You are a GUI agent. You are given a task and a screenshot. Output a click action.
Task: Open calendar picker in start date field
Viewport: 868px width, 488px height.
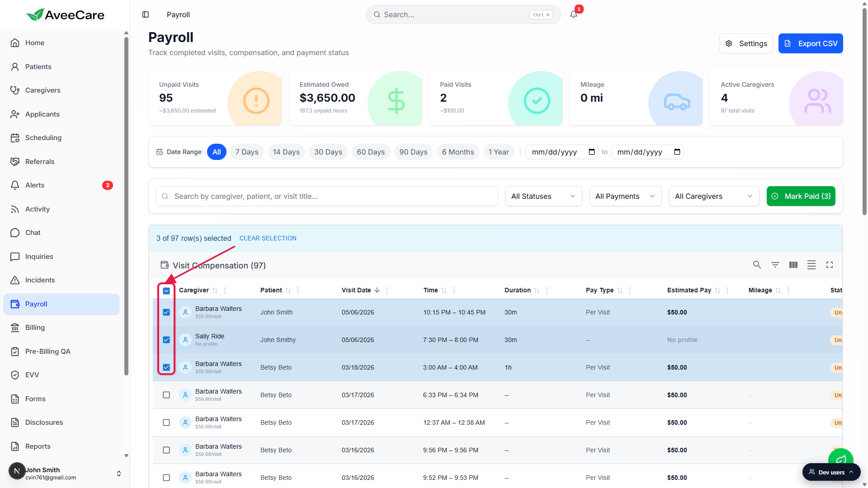tap(592, 152)
